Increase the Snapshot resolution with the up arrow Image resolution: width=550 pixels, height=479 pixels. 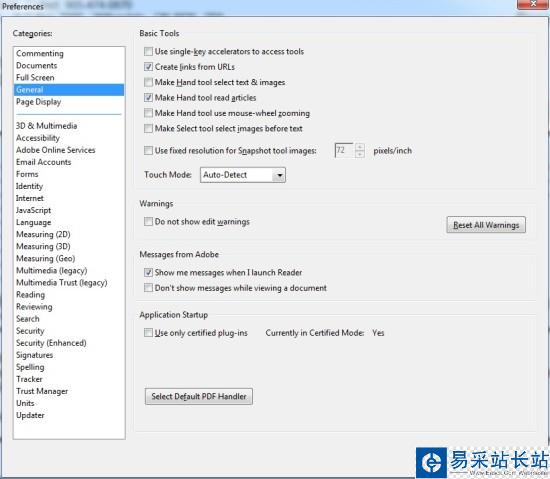(x=360, y=147)
